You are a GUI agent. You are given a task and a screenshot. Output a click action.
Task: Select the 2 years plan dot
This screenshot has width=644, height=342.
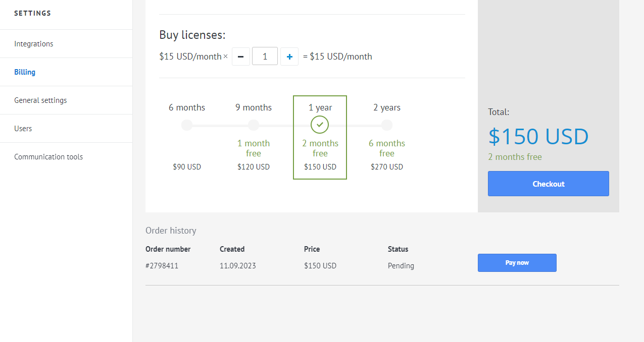click(387, 125)
